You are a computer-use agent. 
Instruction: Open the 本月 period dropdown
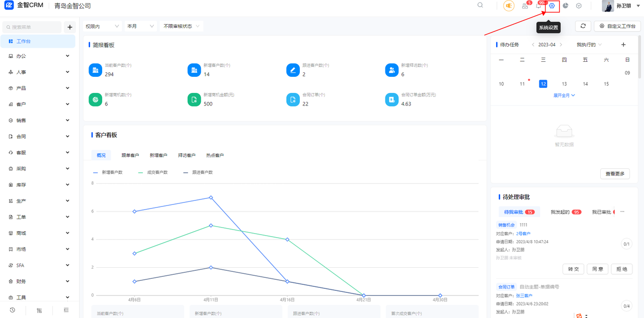(140, 26)
